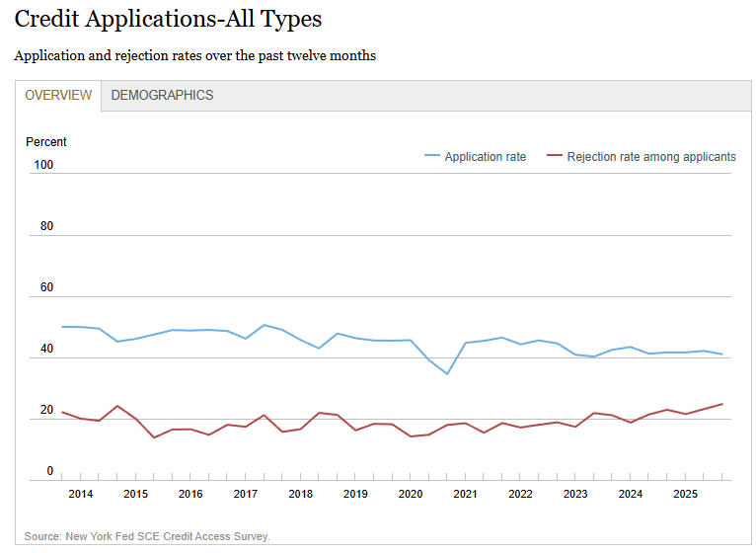Switch to the Demographics tab
756x553 pixels.
tap(162, 96)
